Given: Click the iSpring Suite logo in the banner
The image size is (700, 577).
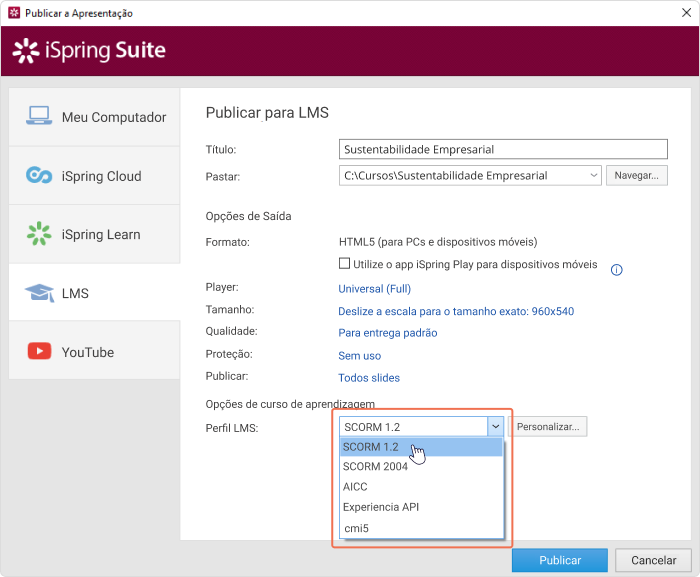Looking at the screenshot, I should (89, 50).
